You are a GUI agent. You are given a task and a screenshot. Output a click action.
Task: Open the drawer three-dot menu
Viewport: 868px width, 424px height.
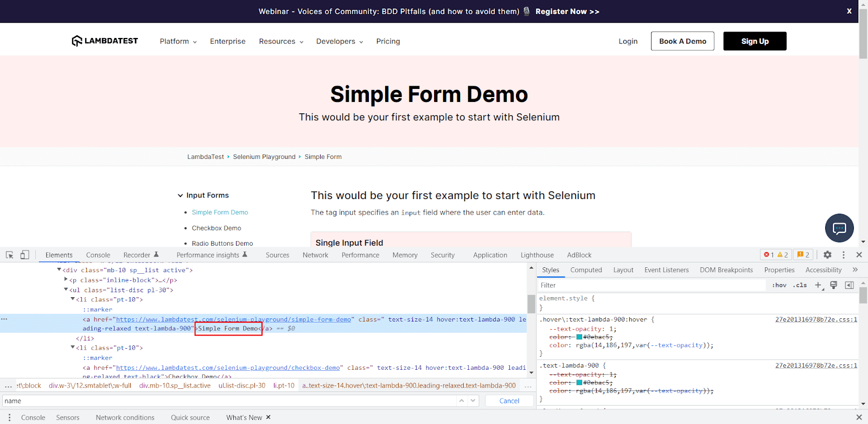9,417
